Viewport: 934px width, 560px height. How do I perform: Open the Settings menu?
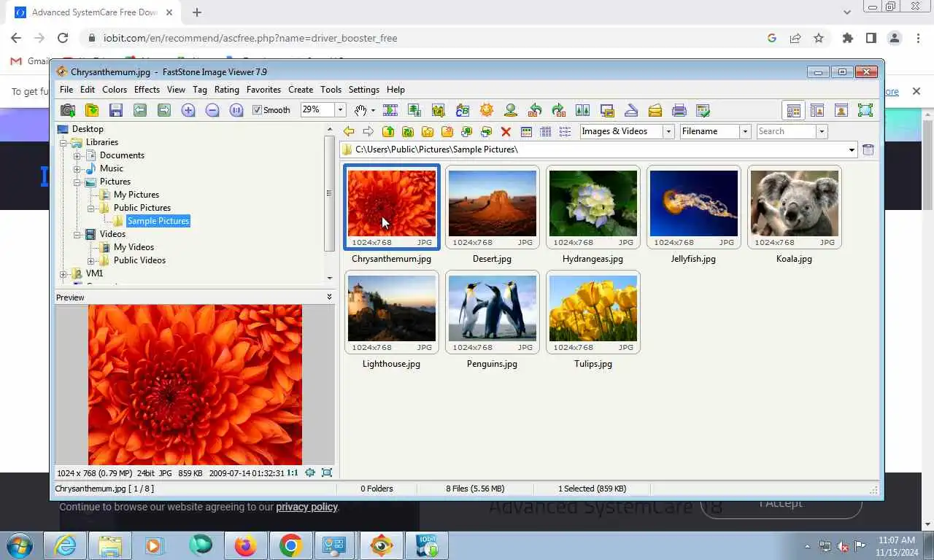click(x=364, y=90)
